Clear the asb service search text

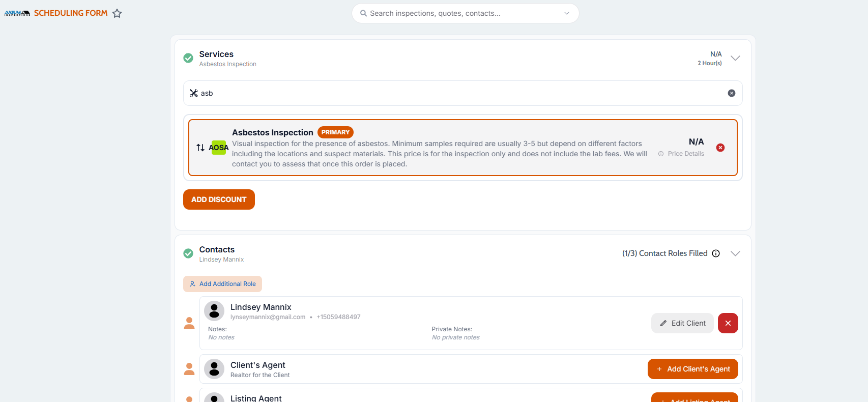point(732,93)
